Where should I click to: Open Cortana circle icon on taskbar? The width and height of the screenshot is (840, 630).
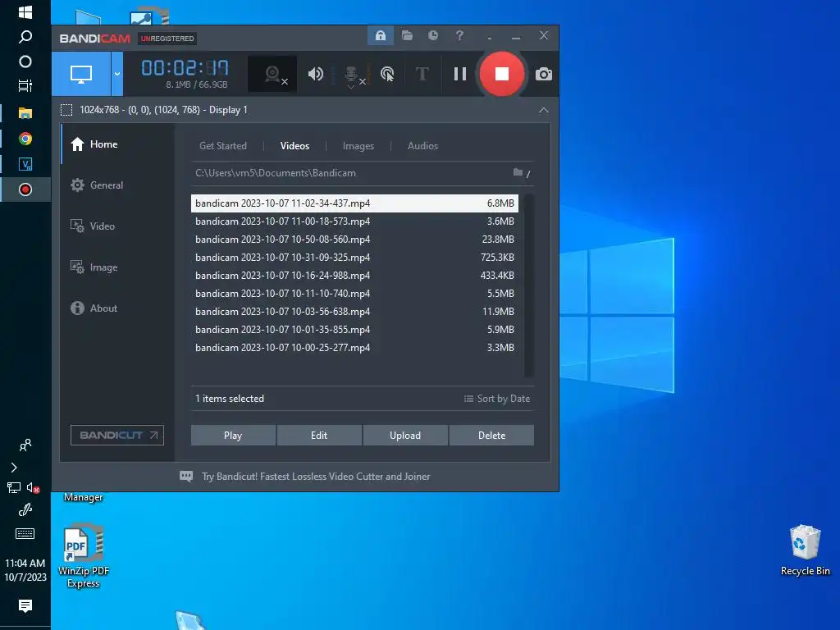25,62
